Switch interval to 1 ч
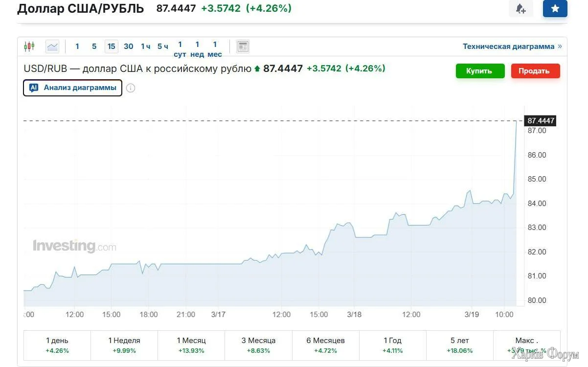Viewport: 588px width, 367px height. (x=145, y=46)
